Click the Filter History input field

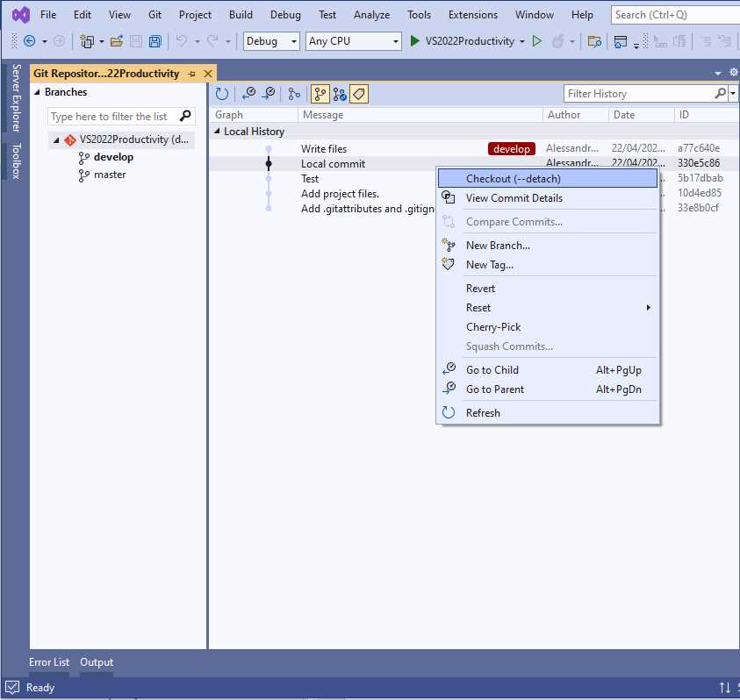coord(639,93)
